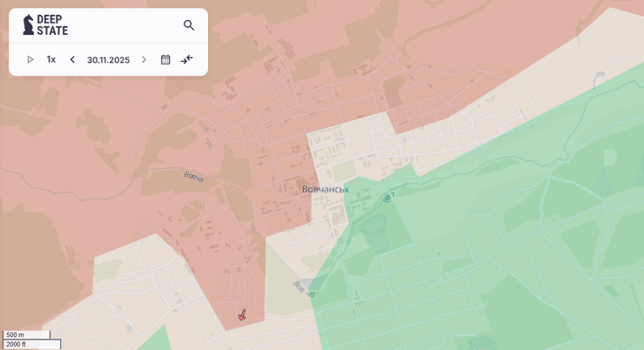Click the converging arrows compare icon

coord(186,60)
